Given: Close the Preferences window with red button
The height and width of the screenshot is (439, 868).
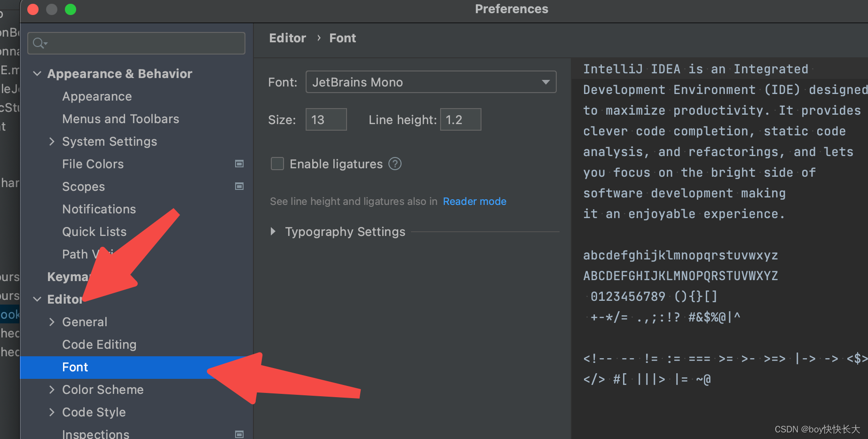Looking at the screenshot, I should pos(33,9).
